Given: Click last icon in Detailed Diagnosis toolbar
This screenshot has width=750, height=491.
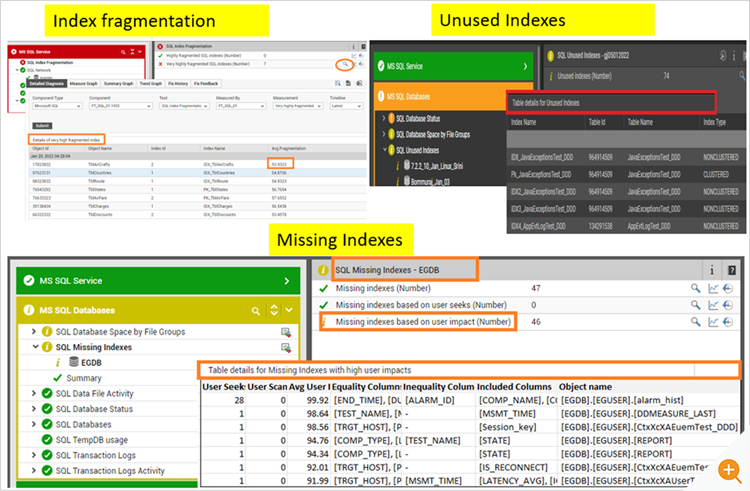Looking at the screenshot, I should tap(359, 83).
